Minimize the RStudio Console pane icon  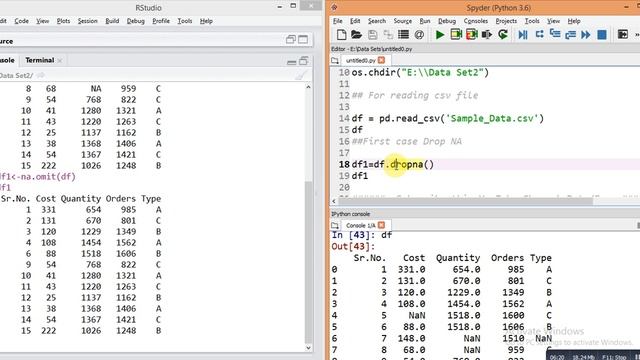(x=291, y=62)
